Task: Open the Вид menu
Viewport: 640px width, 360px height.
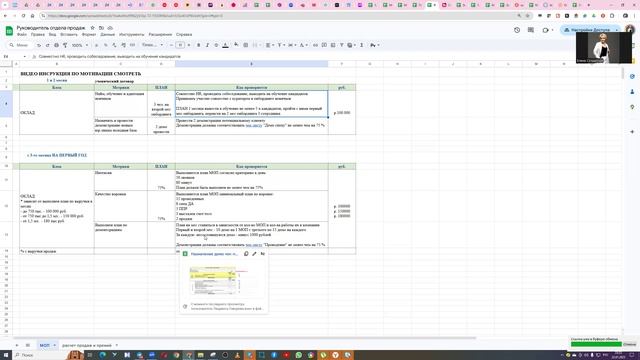Action: 52,35
